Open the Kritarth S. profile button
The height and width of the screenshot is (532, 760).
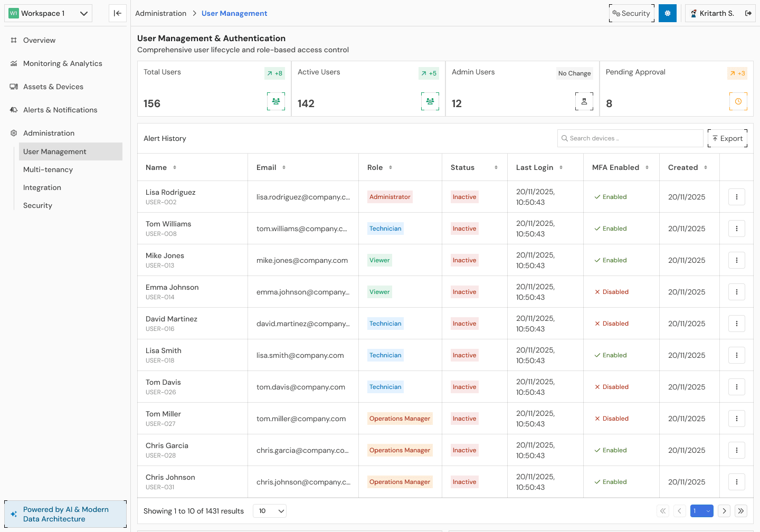tap(720, 13)
